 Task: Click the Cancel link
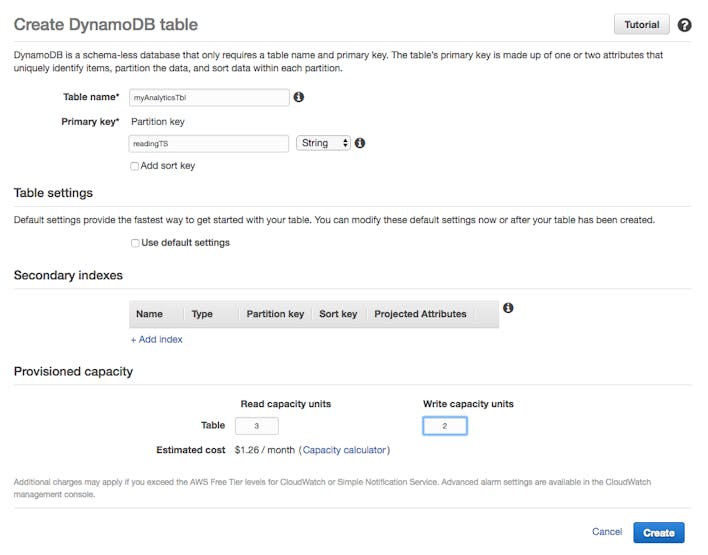pos(607,532)
